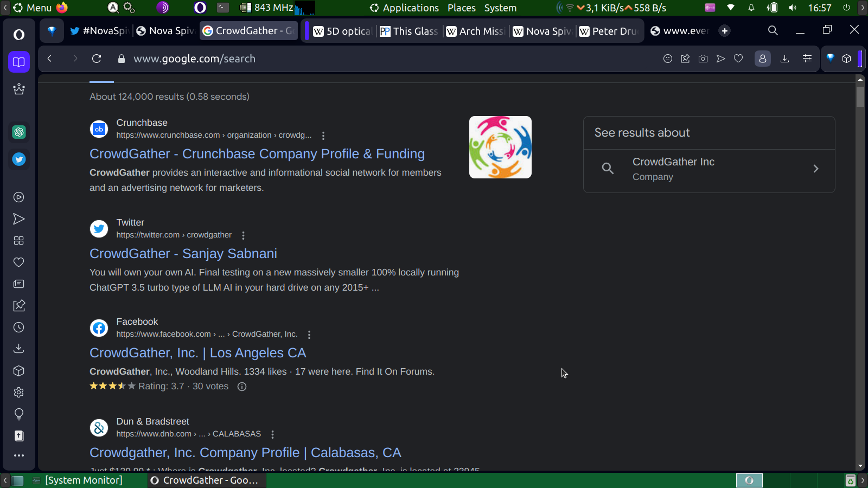Expand CrowdGather Inc company result chevron
This screenshot has width=868, height=488.
pyautogui.click(x=815, y=169)
